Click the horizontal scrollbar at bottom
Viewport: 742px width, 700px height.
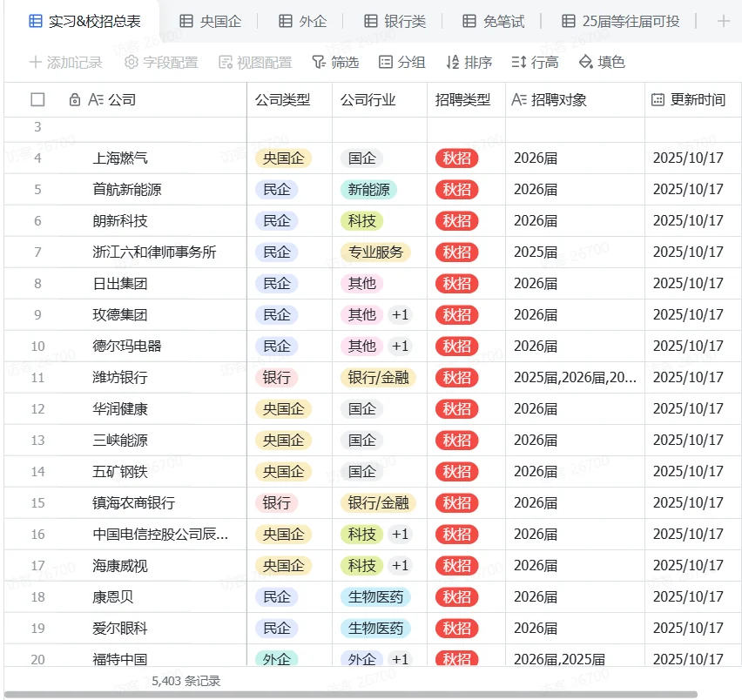tap(351, 694)
